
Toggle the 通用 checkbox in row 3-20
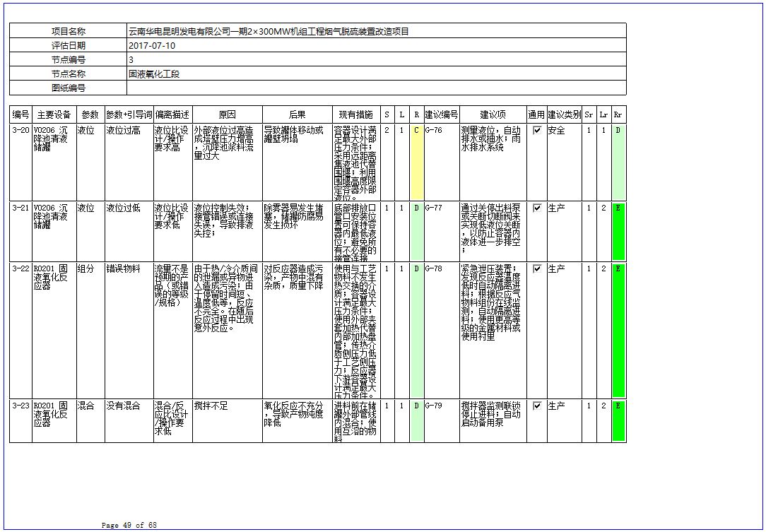tap(537, 131)
